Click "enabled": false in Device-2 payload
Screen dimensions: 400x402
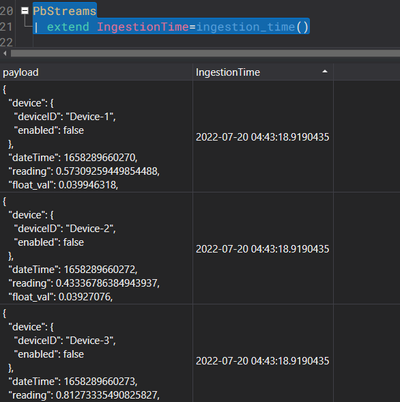point(49,242)
